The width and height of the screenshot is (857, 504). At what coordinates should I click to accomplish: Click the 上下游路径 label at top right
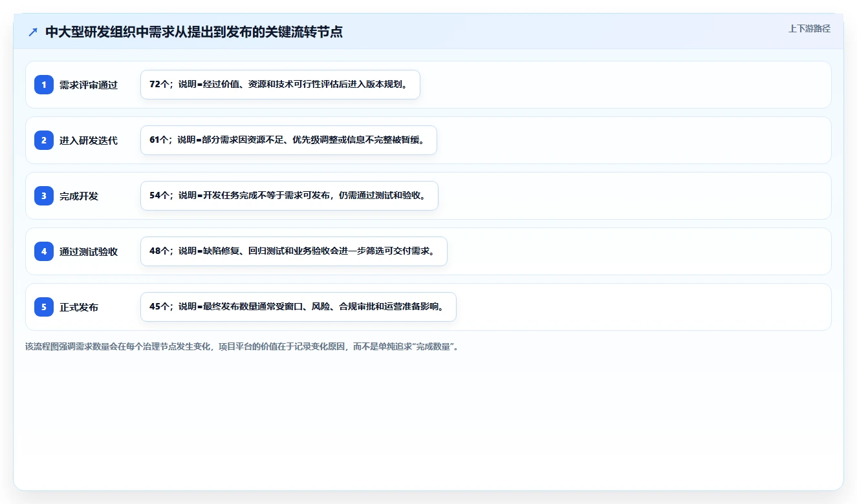[809, 29]
